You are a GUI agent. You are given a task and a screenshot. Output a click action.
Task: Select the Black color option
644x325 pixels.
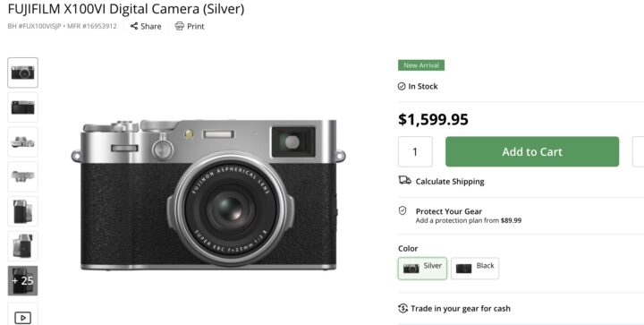click(x=475, y=269)
